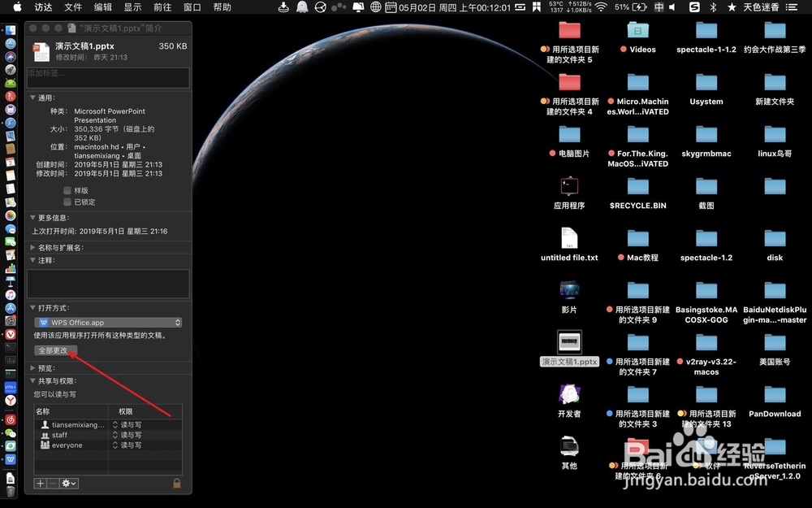The width and height of the screenshot is (812, 508).
Task: Open 文件 menu
Action: 73,7
